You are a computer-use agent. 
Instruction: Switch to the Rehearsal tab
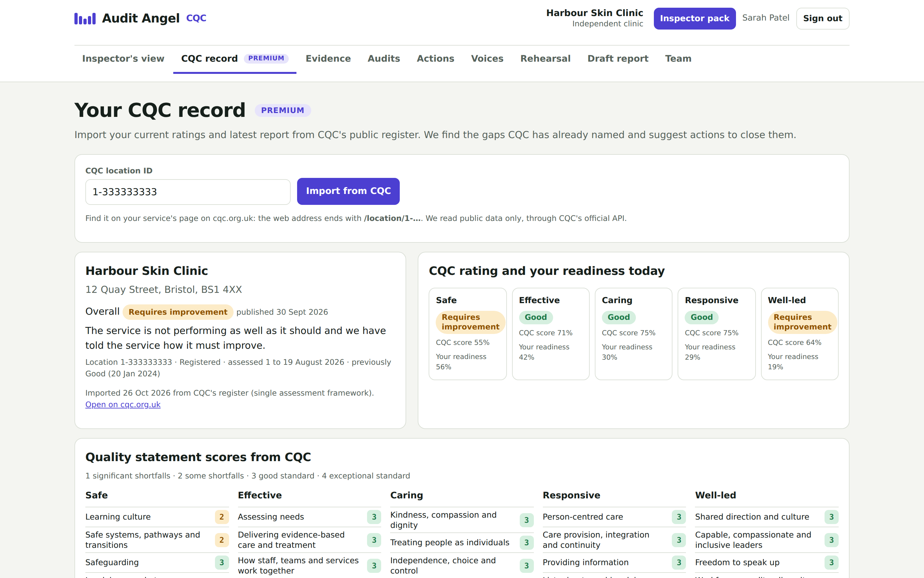(x=545, y=58)
